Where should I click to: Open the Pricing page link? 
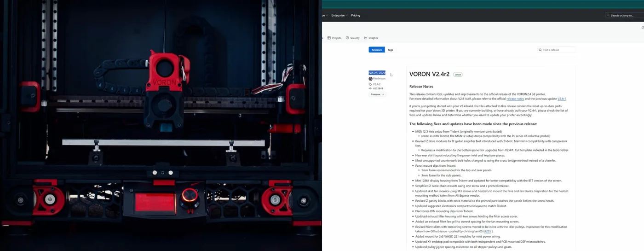click(356, 15)
